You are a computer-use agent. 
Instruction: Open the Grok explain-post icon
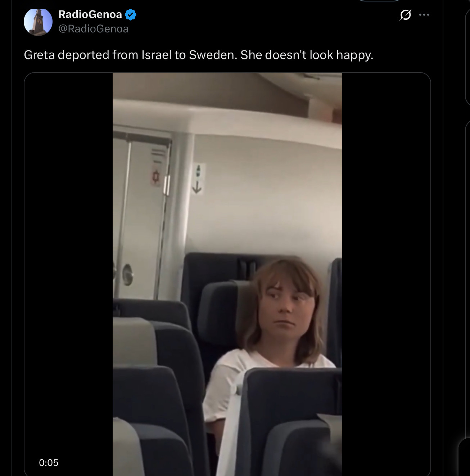click(x=405, y=15)
